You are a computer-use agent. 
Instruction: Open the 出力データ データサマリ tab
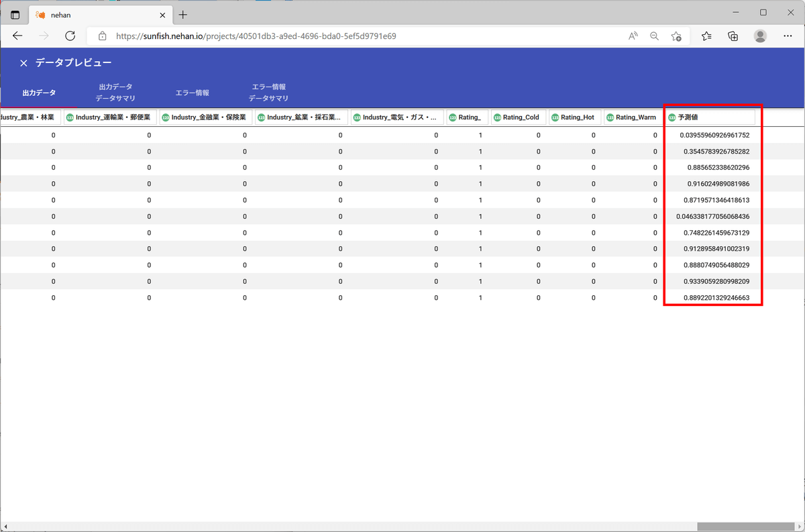(x=115, y=93)
